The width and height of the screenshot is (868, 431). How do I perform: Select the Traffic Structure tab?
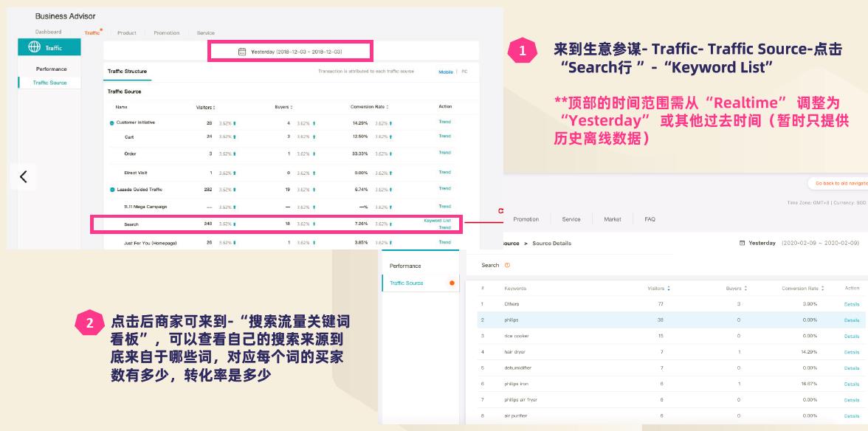[127, 72]
